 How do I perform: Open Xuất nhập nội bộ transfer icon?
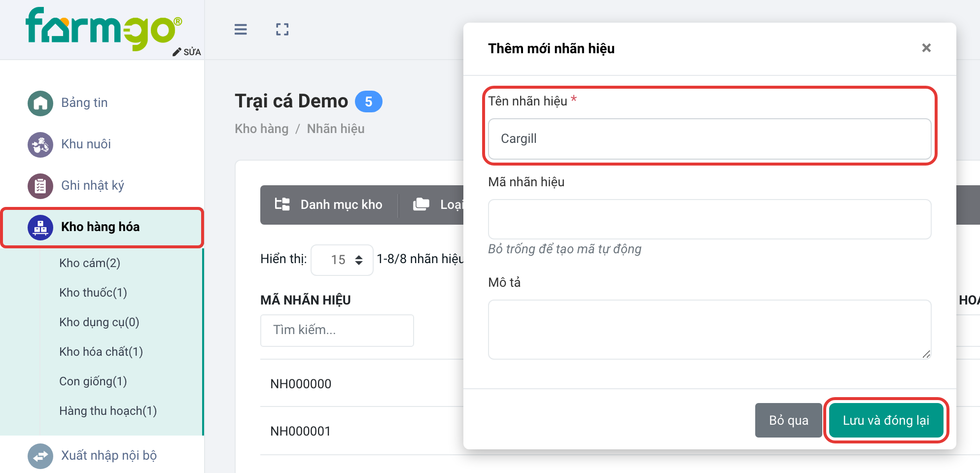click(x=40, y=456)
